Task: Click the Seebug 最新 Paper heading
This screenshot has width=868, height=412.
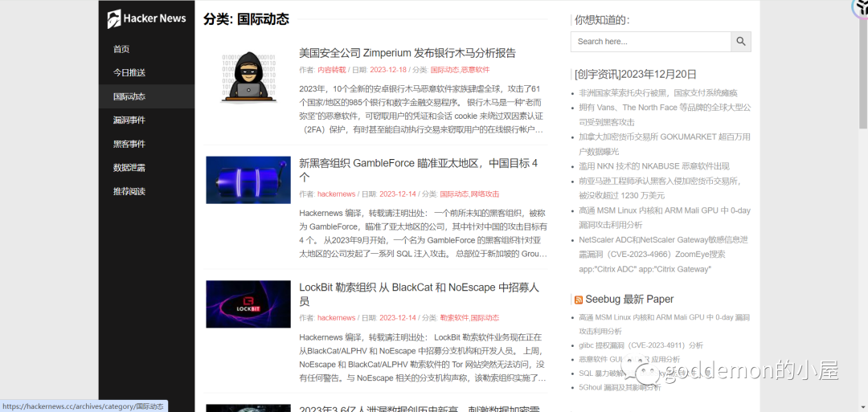Action: (x=629, y=300)
